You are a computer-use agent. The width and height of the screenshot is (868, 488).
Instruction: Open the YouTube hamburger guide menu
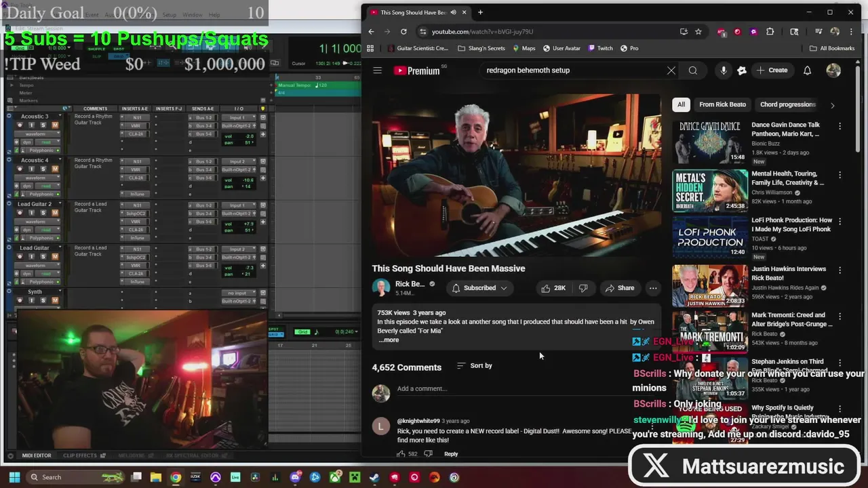tap(378, 70)
